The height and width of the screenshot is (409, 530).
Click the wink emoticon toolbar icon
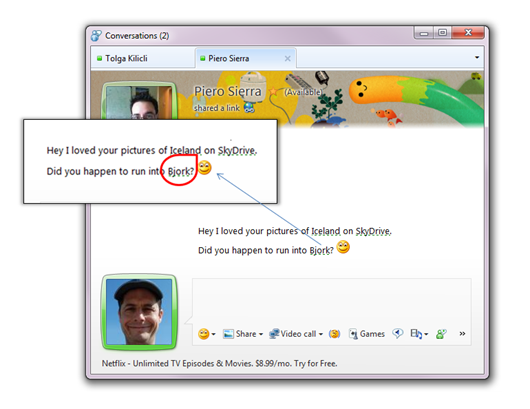tap(334, 334)
